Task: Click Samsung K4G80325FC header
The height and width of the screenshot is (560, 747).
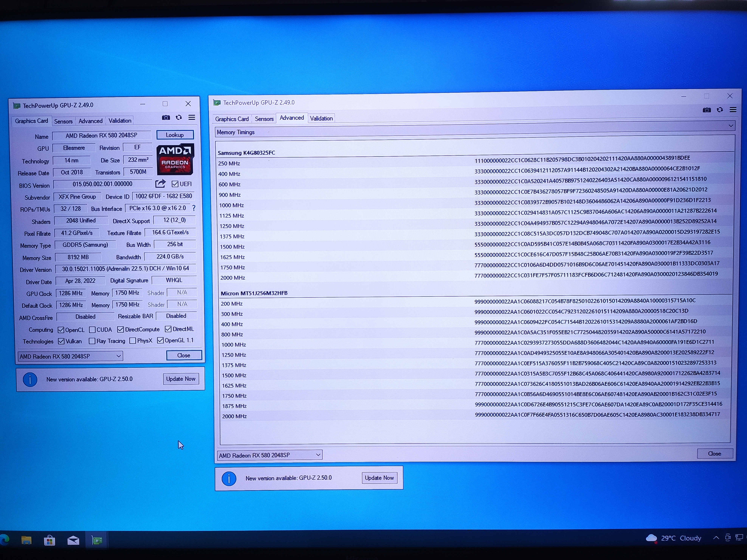Action: point(247,153)
